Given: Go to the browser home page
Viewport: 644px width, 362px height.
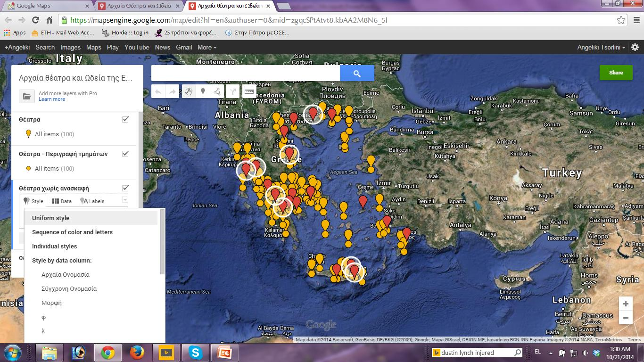Looking at the screenshot, I should pyautogui.click(x=49, y=20).
